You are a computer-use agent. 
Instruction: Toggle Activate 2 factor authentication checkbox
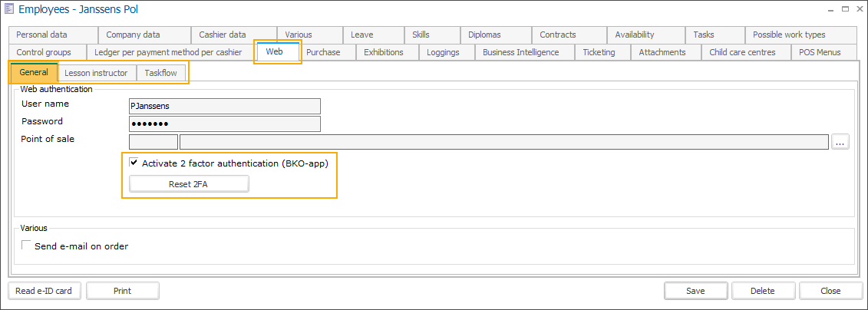coord(134,163)
